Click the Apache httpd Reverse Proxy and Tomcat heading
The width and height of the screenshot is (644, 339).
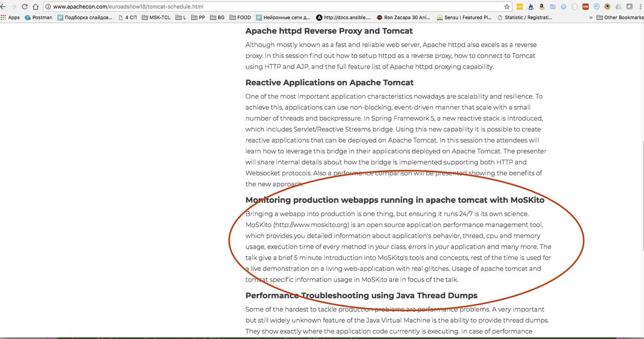329,31
